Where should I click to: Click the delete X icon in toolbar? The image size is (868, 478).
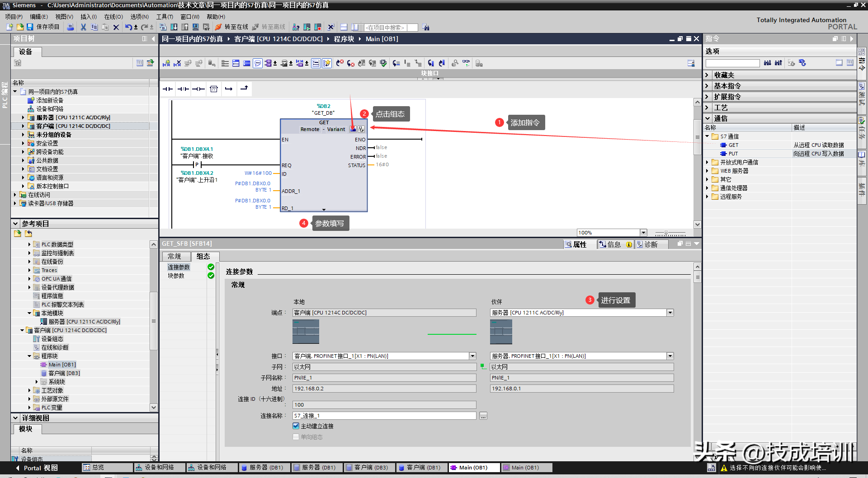[116, 27]
